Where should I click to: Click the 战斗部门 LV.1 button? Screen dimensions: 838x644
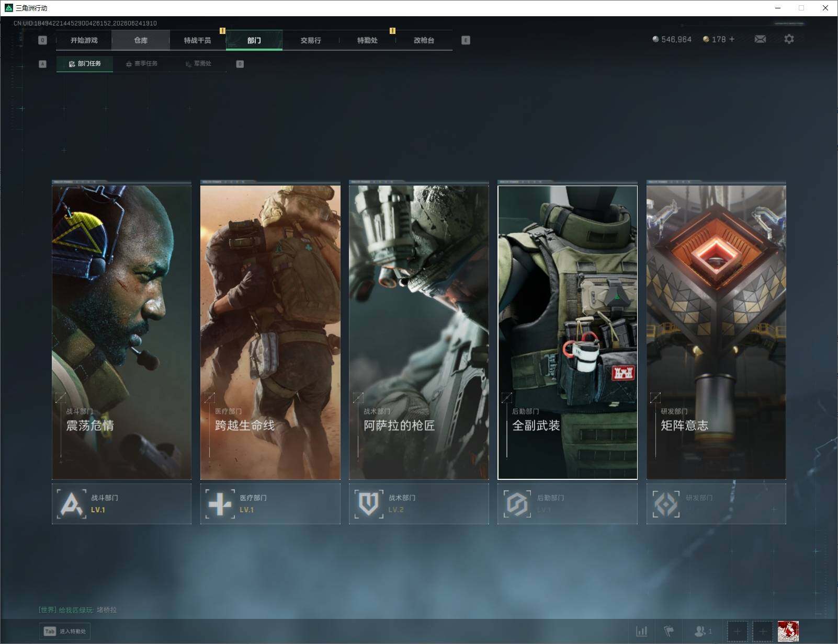click(x=121, y=504)
